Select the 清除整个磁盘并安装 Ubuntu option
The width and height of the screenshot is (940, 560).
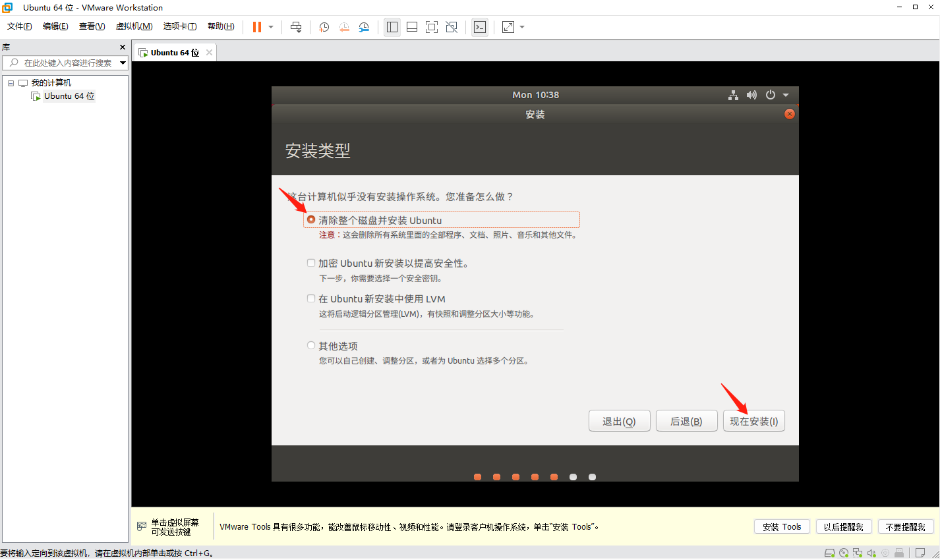(310, 219)
